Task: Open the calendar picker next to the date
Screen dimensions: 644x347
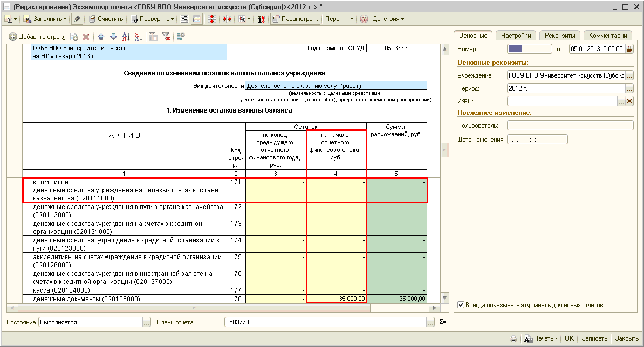Action: tap(629, 49)
